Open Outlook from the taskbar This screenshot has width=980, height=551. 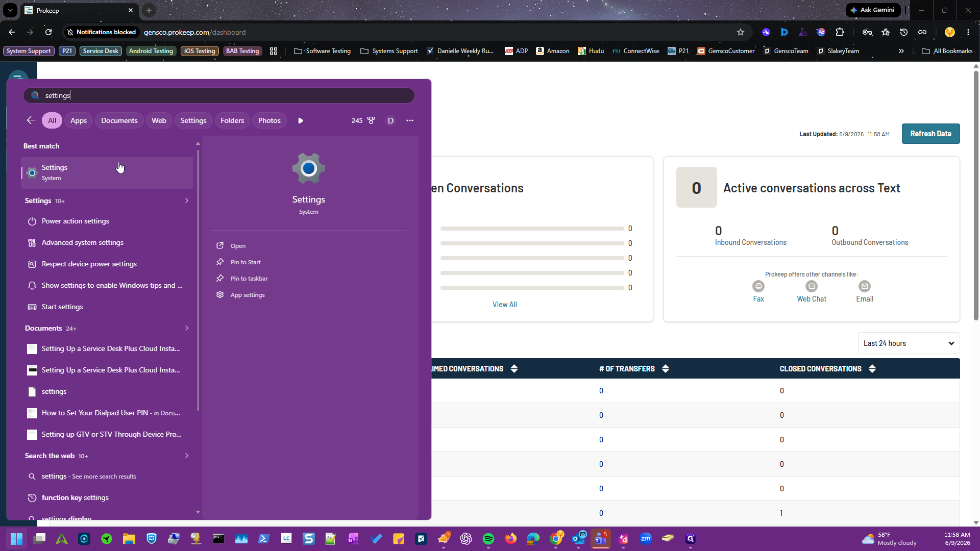(578, 539)
